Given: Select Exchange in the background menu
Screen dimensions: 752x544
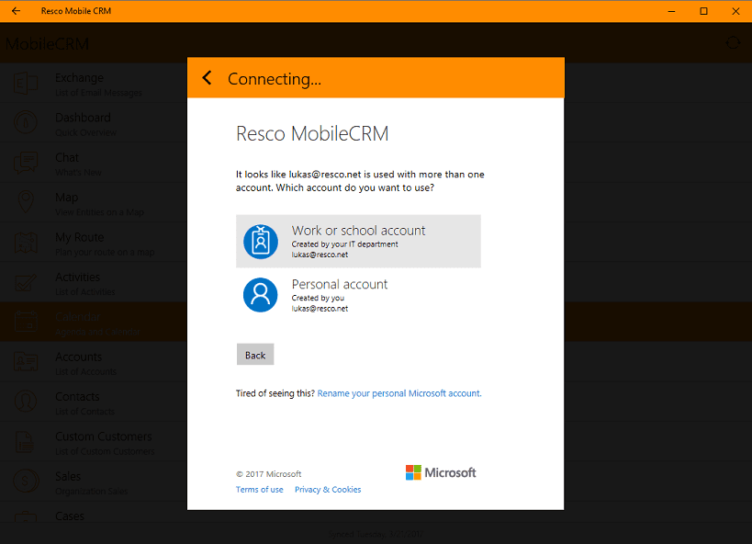Looking at the screenshot, I should [94, 83].
